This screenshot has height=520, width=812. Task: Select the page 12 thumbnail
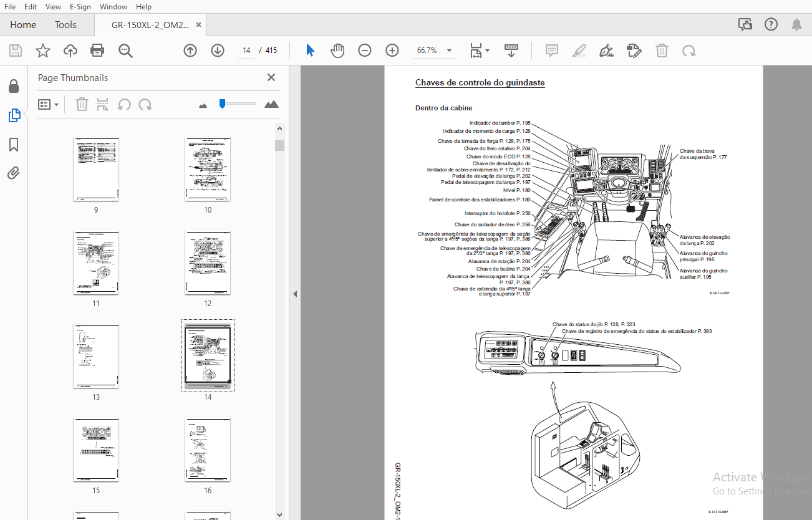click(208, 263)
